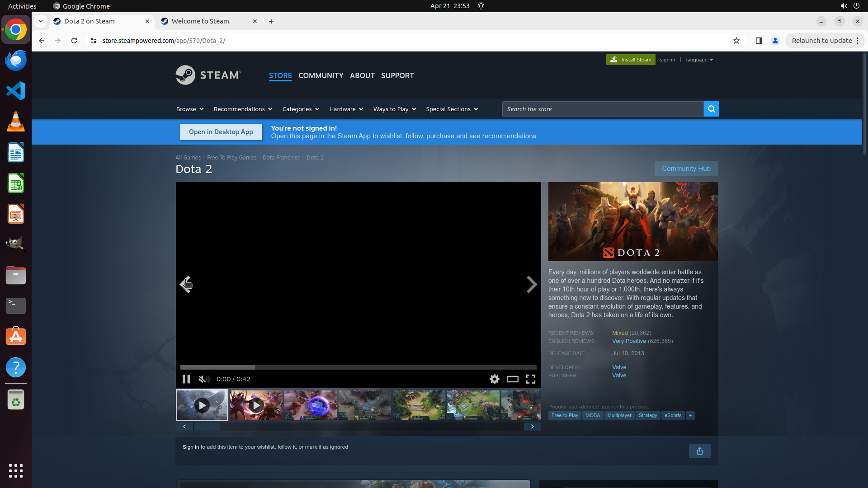Select the second trailer thumbnail
The height and width of the screenshot is (488, 868).
pos(256,405)
